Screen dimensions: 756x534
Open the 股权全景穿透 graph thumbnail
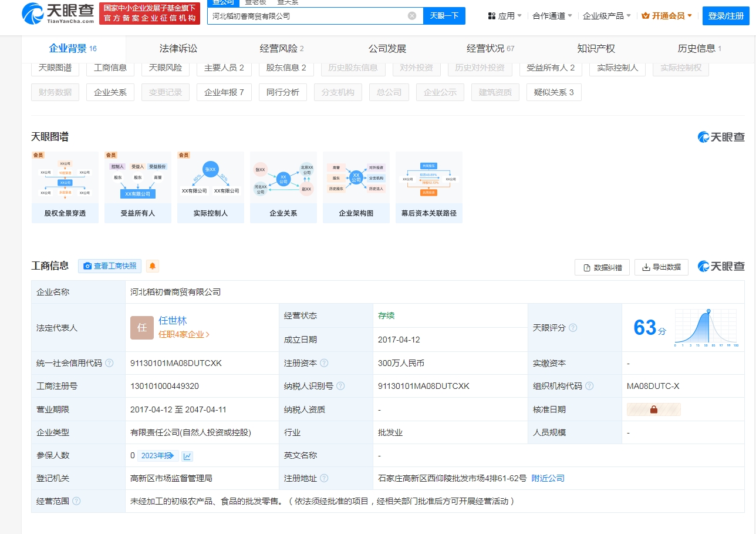[65, 187]
